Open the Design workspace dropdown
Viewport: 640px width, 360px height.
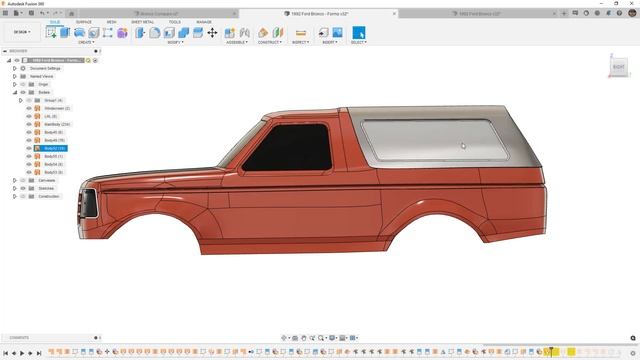point(22,32)
